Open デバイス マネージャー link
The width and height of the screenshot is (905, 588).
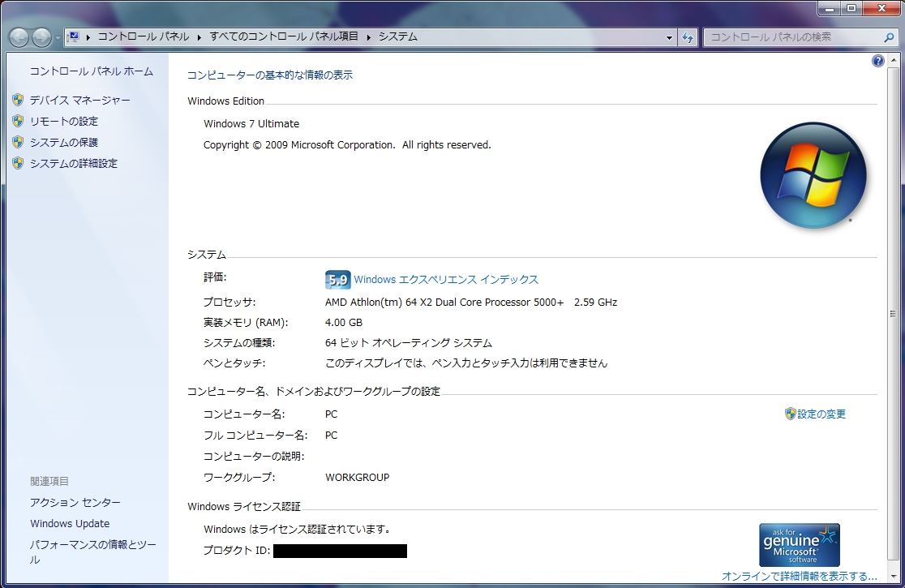coord(79,101)
